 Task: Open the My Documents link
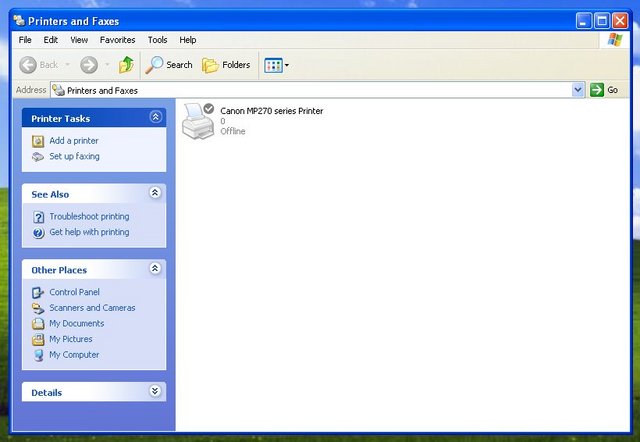point(77,323)
